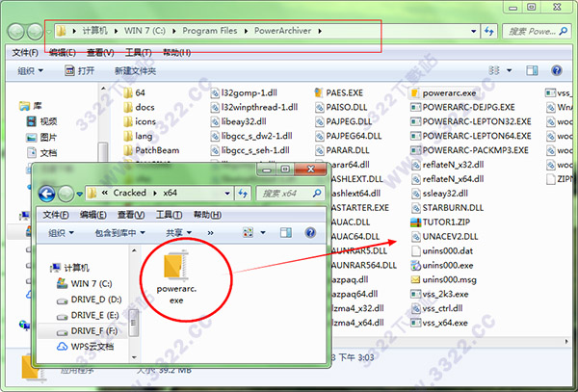Open the 组织 dropdown in the x64 window
This screenshot has height=392, width=578.
[62, 233]
